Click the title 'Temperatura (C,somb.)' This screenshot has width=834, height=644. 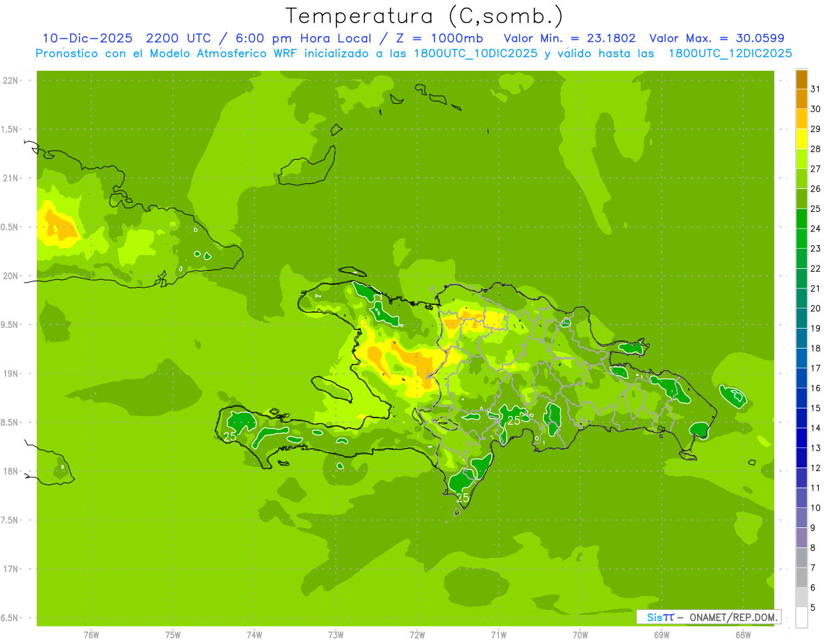(x=424, y=16)
